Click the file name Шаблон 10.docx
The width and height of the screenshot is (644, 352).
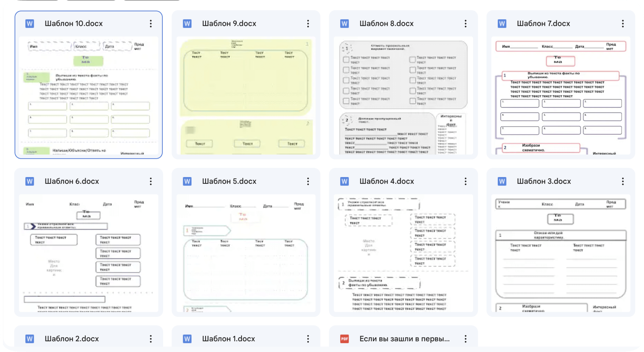(73, 24)
